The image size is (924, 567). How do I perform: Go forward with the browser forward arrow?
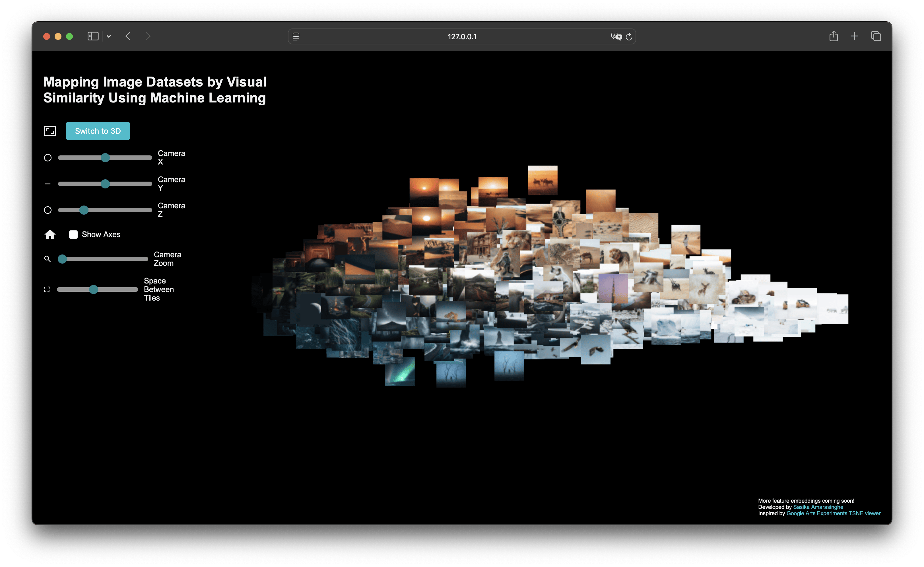pyautogui.click(x=148, y=36)
